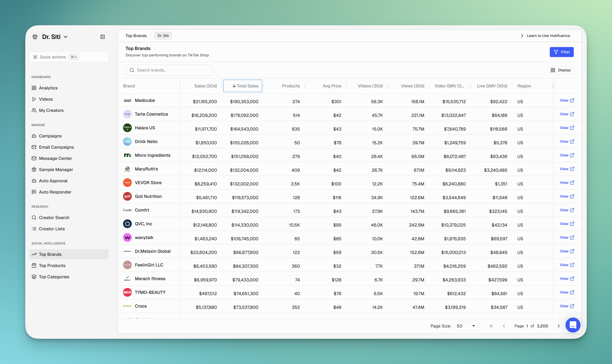Click the Goli Nutrition logo
Viewport: 612px width, 364px height.
(x=127, y=196)
